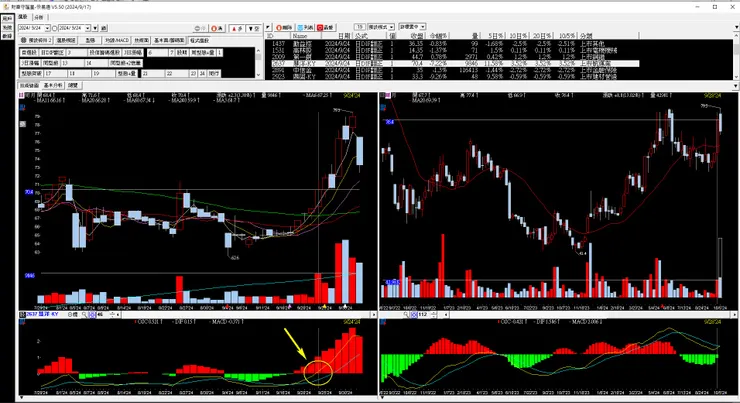Click the red square icon button above stock list
This screenshot has width=740, height=403.
click(x=325, y=27)
